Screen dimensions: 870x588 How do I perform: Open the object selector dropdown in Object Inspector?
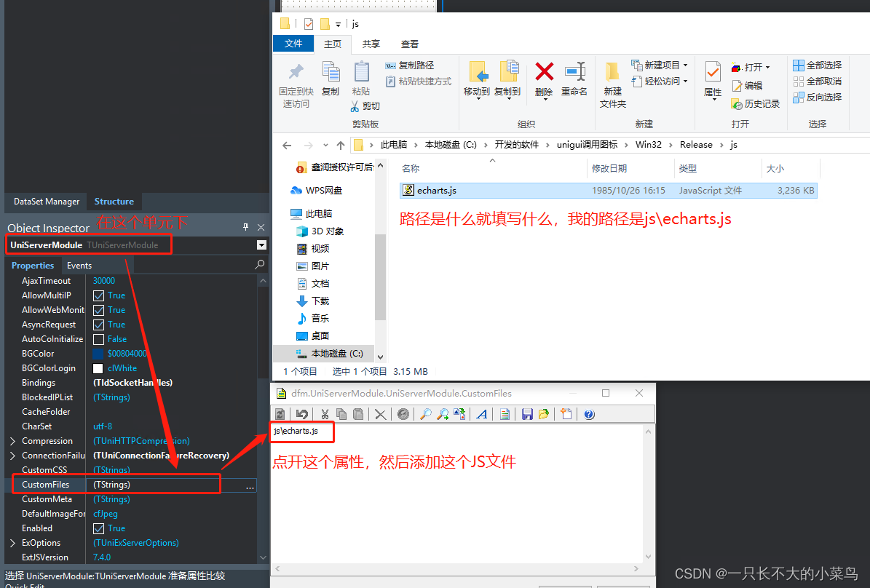[x=261, y=245]
